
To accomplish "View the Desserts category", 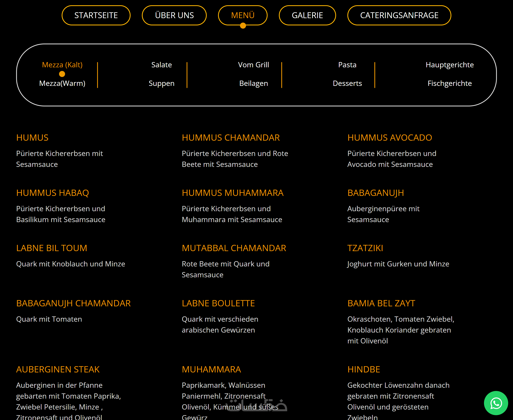I will (347, 83).
